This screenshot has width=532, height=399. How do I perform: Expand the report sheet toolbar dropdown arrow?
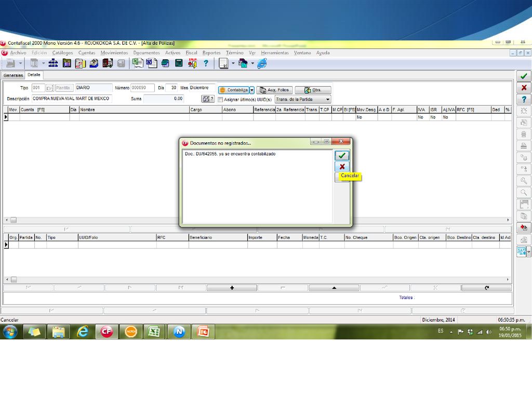(x=233, y=63)
